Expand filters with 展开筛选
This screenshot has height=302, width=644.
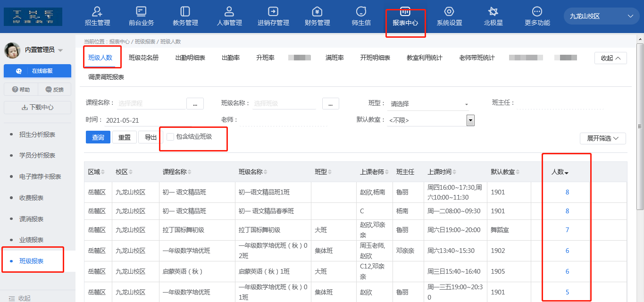point(602,138)
